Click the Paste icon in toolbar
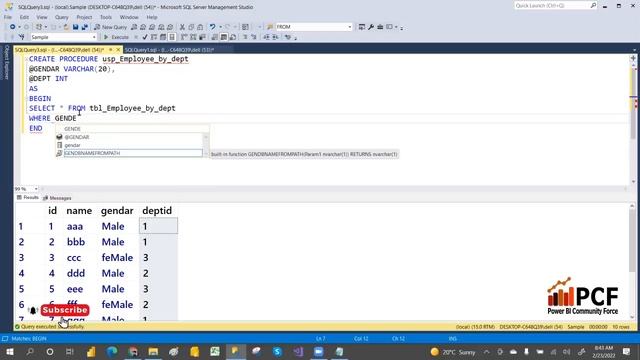The height and width of the screenshot is (360, 640). (x=200, y=27)
